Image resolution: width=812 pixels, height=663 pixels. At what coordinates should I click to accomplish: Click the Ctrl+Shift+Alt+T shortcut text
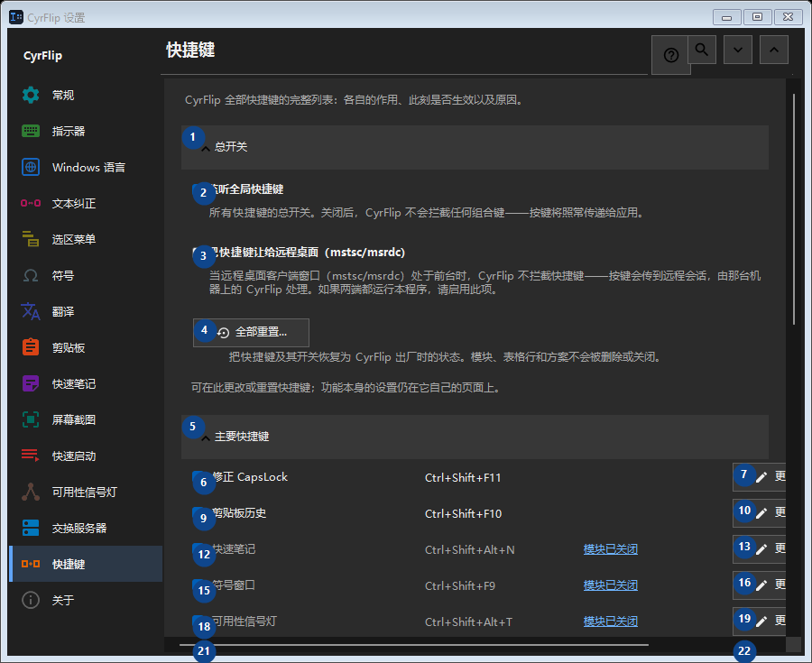click(468, 622)
